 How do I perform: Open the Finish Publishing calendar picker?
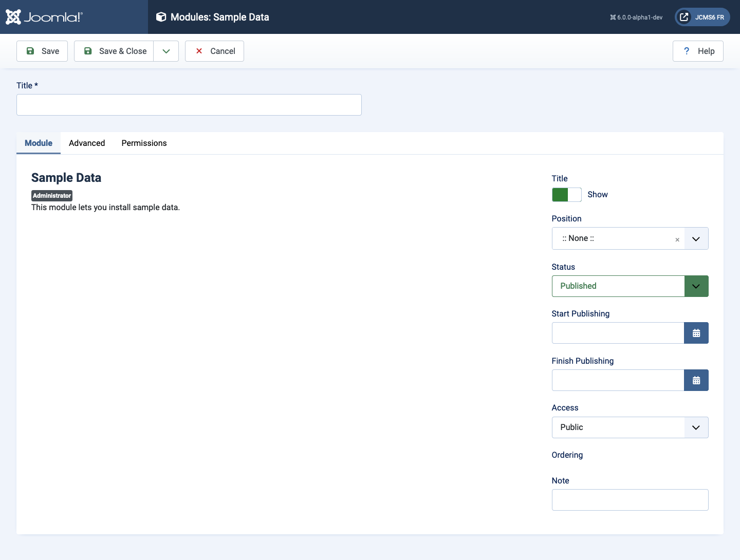[x=696, y=380]
